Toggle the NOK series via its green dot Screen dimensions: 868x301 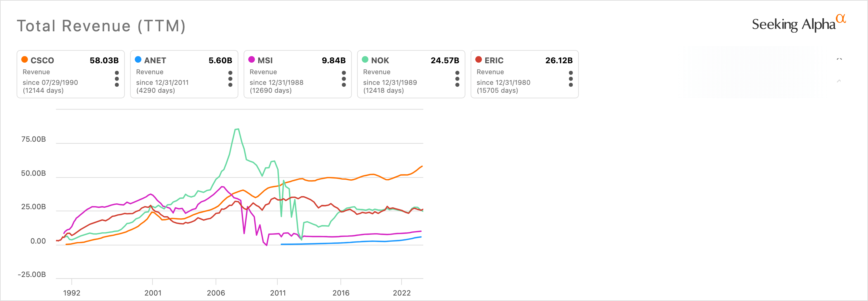(365, 60)
